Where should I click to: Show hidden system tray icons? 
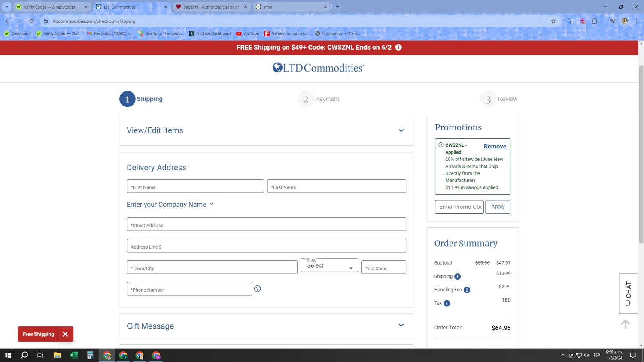[562, 355]
